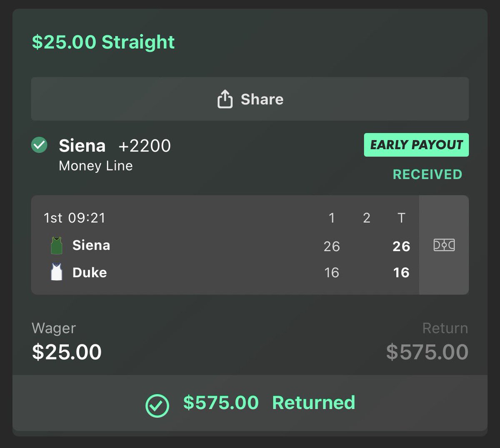This screenshot has height=448, width=500.
Task: Select Duke's total score of 16
Action: click(401, 273)
